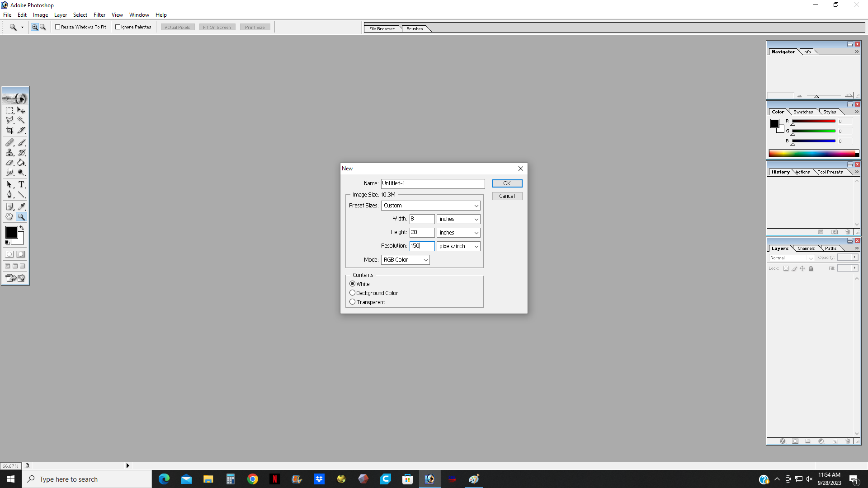868x488 pixels.
Task: Open the Resolution pixels/inch units dropdown
Action: click(x=458, y=246)
